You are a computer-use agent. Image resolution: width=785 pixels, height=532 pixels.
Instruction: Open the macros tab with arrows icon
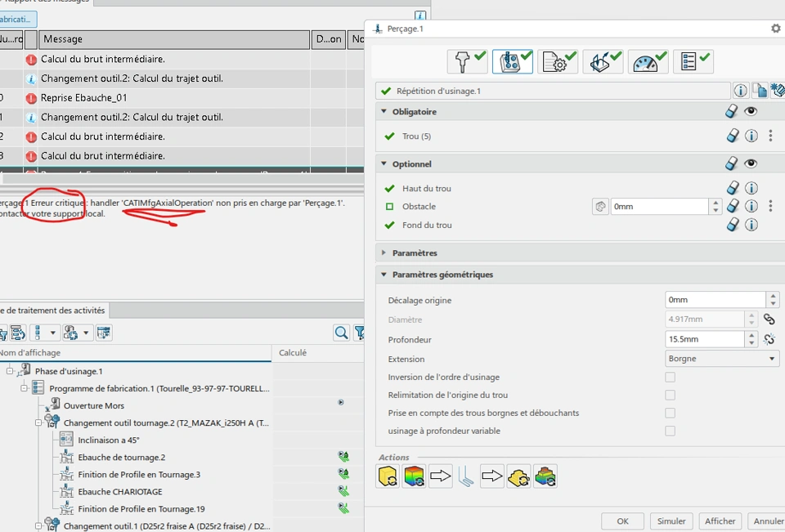pyautogui.click(x=603, y=62)
